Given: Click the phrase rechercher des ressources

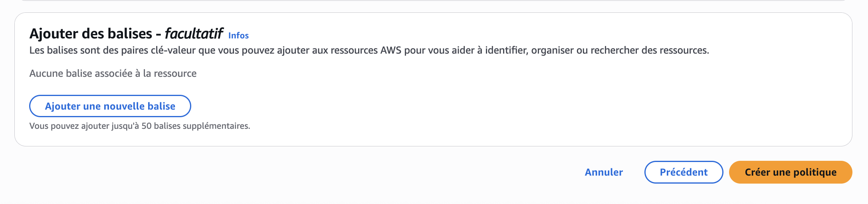Looking at the screenshot, I should [x=649, y=50].
